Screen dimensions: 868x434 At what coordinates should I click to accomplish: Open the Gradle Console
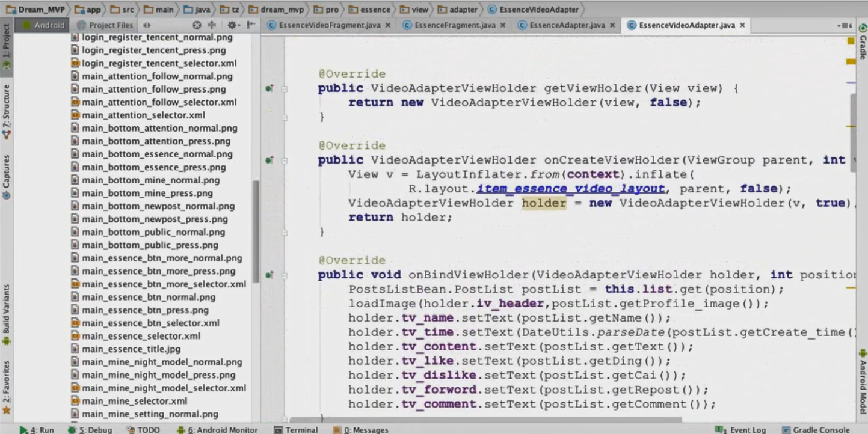(816, 430)
